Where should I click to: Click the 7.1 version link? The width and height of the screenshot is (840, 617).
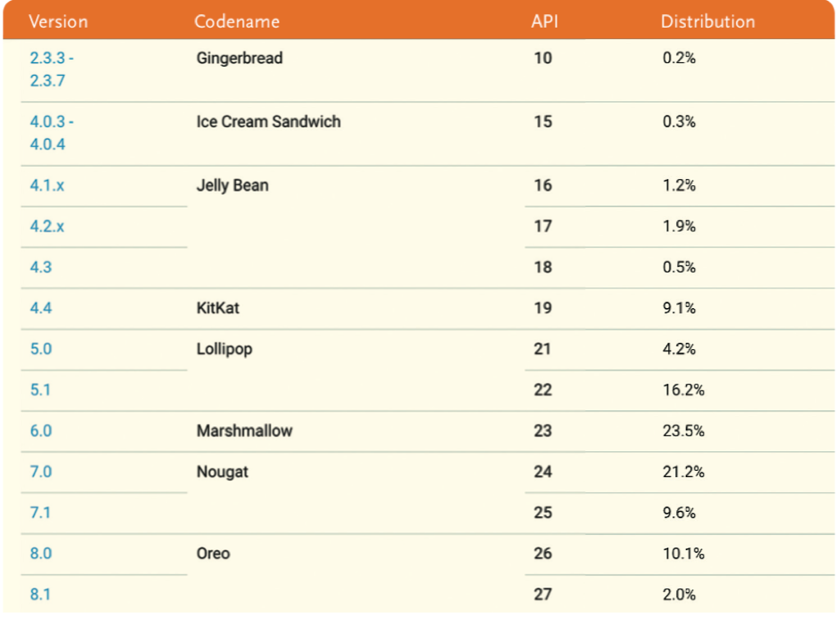[x=40, y=513]
